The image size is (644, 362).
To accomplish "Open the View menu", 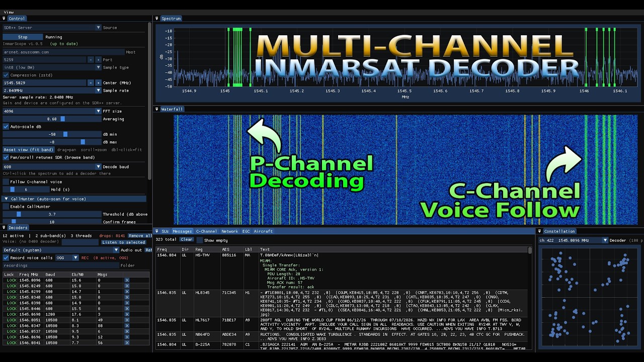I will [9, 12].
